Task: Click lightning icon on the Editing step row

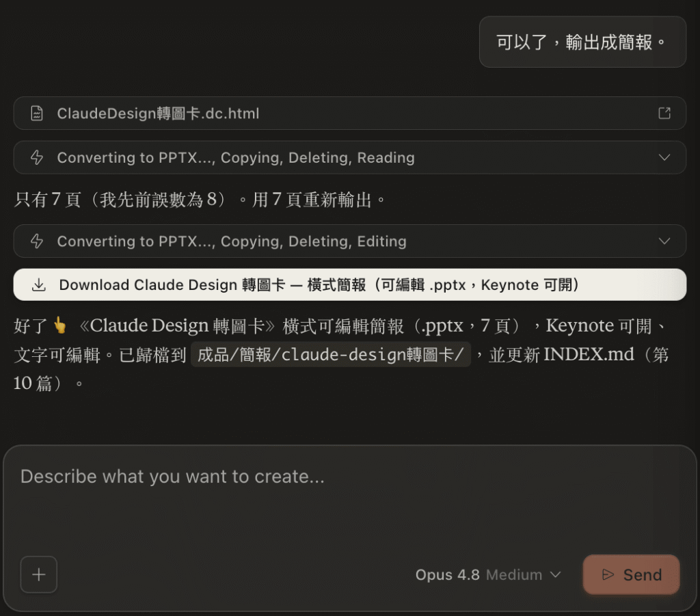Action: click(37, 241)
